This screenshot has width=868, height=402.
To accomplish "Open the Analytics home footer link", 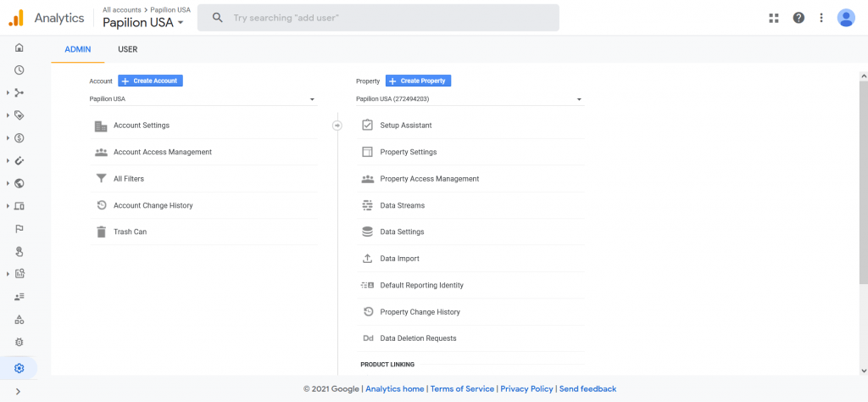I will tap(395, 388).
